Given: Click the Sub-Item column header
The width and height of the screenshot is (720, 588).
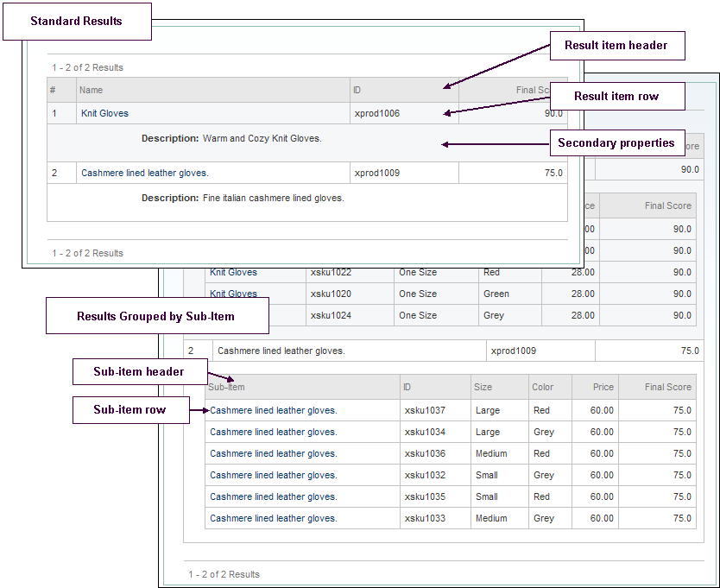Looking at the screenshot, I should [302, 388].
